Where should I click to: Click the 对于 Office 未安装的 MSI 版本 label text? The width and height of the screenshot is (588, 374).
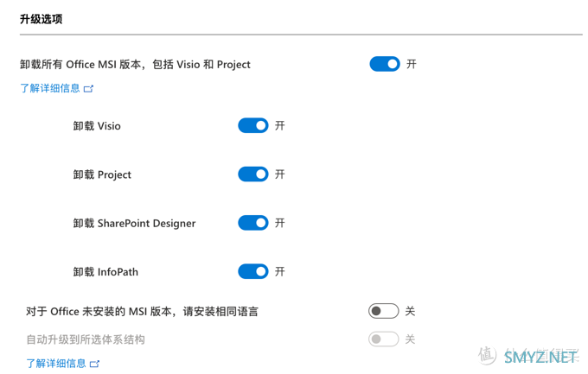(142, 311)
